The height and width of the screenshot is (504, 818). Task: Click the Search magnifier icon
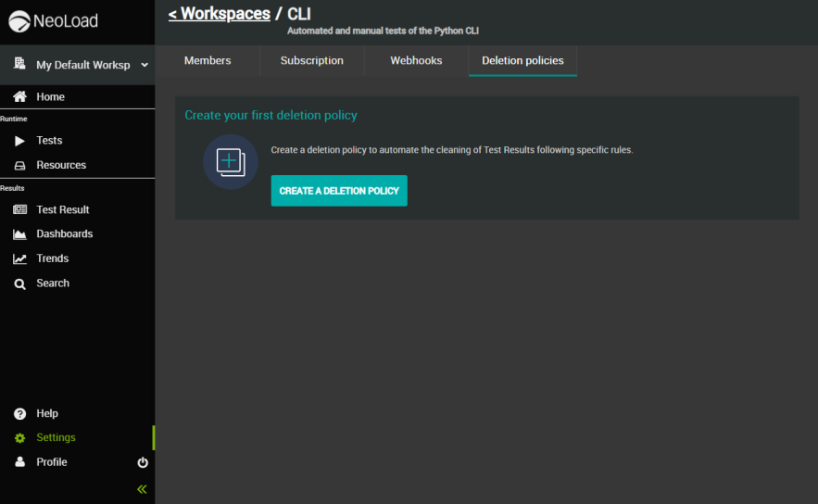point(19,284)
